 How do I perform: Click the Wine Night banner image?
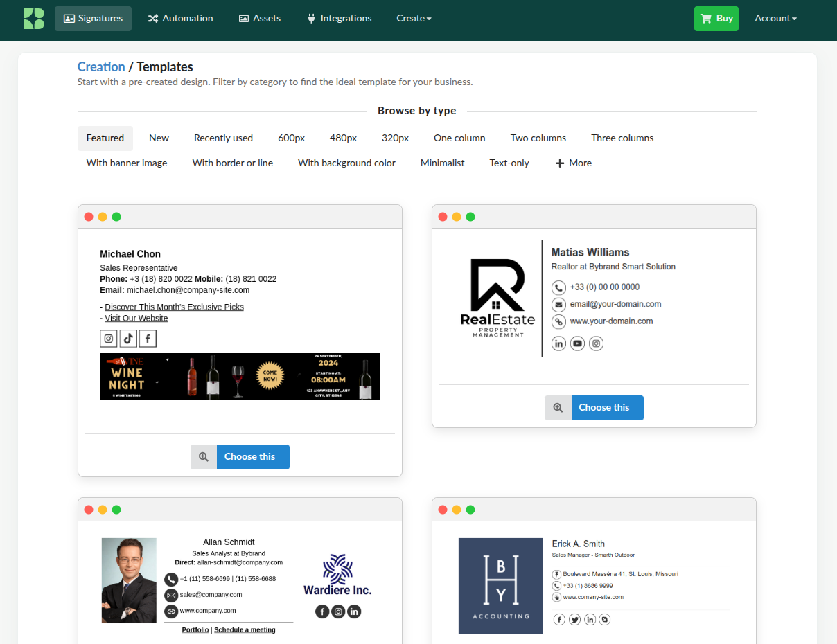click(x=240, y=377)
